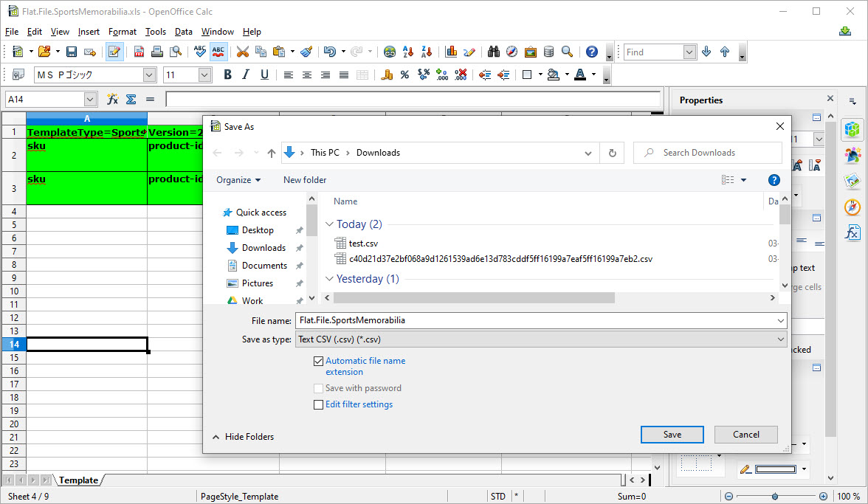The height and width of the screenshot is (504, 868).
Task: Enable Edit filter settings checkbox
Action: pyautogui.click(x=318, y=405)
